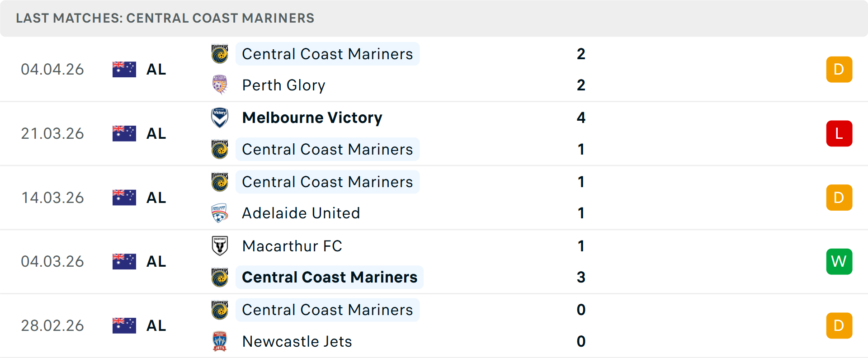This screenshot has height=358, width=868.
Task: Select the AL competition label on the 14.03.26 row
Action: (156, 198)
